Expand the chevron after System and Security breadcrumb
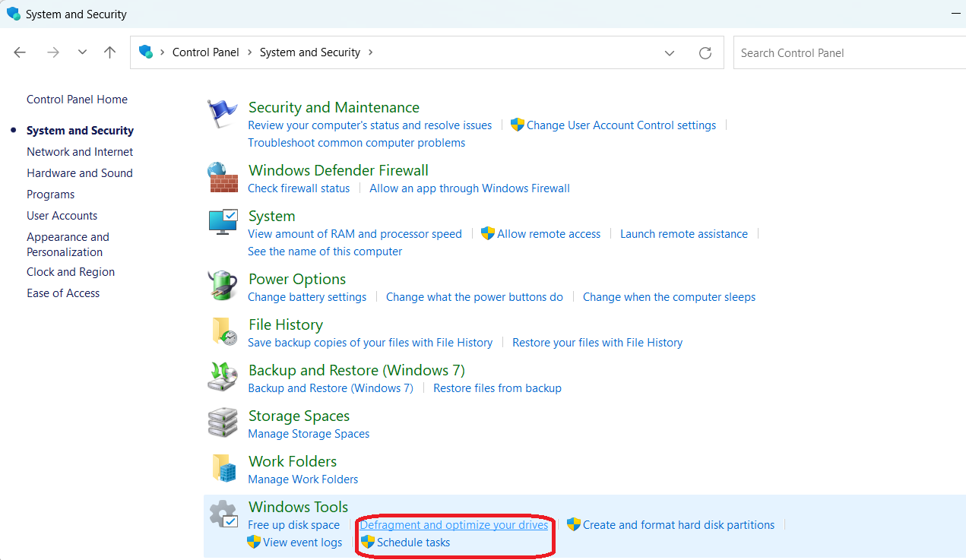Image resolution: width=966 pixels, height=560 pixels. coord(371,52)
